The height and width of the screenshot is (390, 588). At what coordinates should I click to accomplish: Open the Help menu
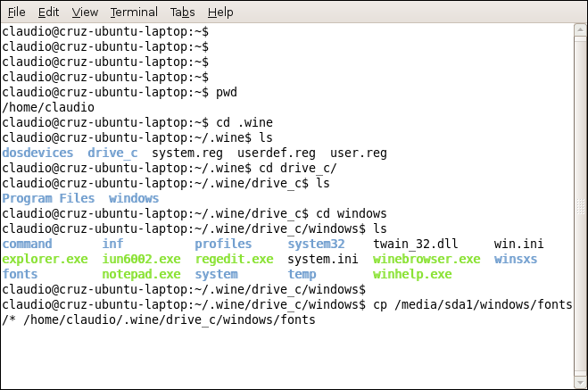(x=219, y=12)
